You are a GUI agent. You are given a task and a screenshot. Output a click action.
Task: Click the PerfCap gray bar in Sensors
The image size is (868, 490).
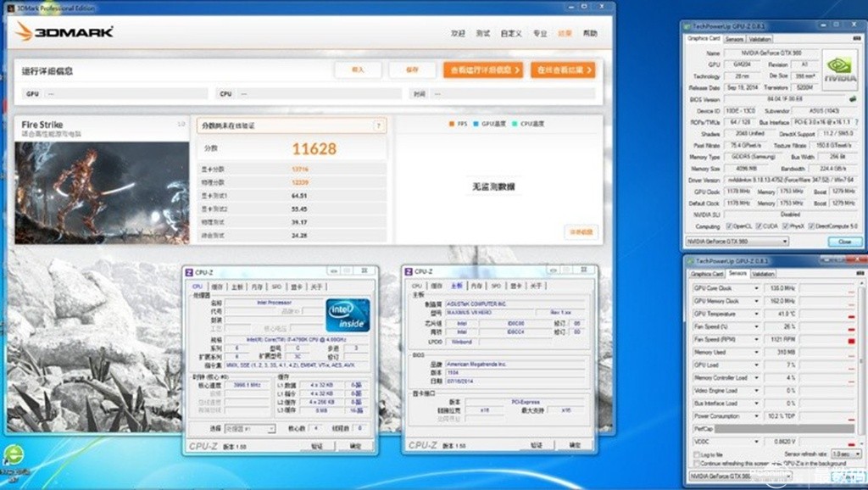[784, 429]
